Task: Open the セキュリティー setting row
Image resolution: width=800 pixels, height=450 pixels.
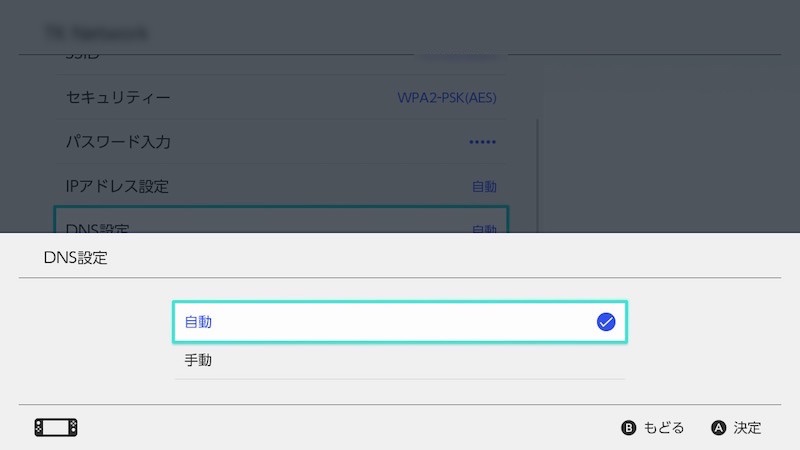Action: [280, 98]
